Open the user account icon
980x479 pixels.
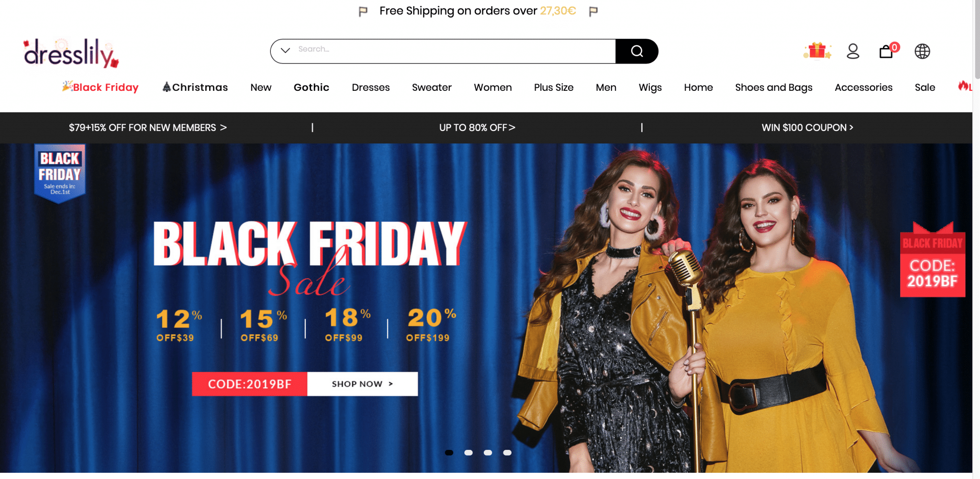tap(853, 51)
